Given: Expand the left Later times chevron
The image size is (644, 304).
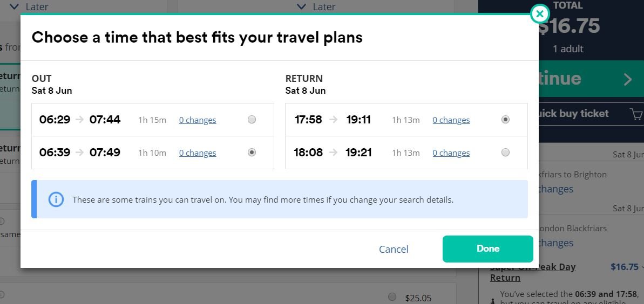Looking at the screenshot, I should [x=15, y=7].
